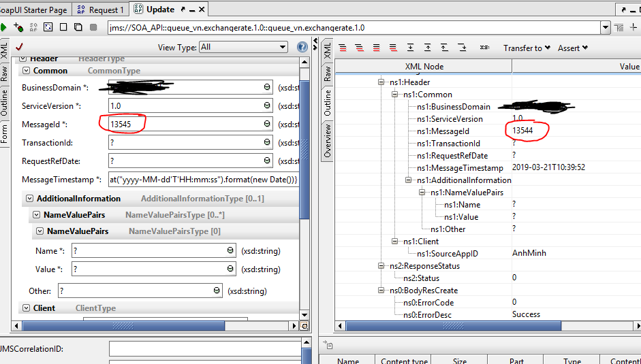Image resolution: width=641 pixels, height=364 pixels.
Task: Click Content type column header
Action: click(x=404, y=361)
